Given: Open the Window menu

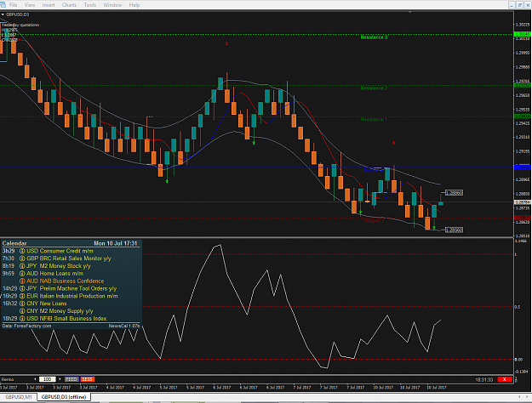Looking at the screenshot, I should click(112, 5).
